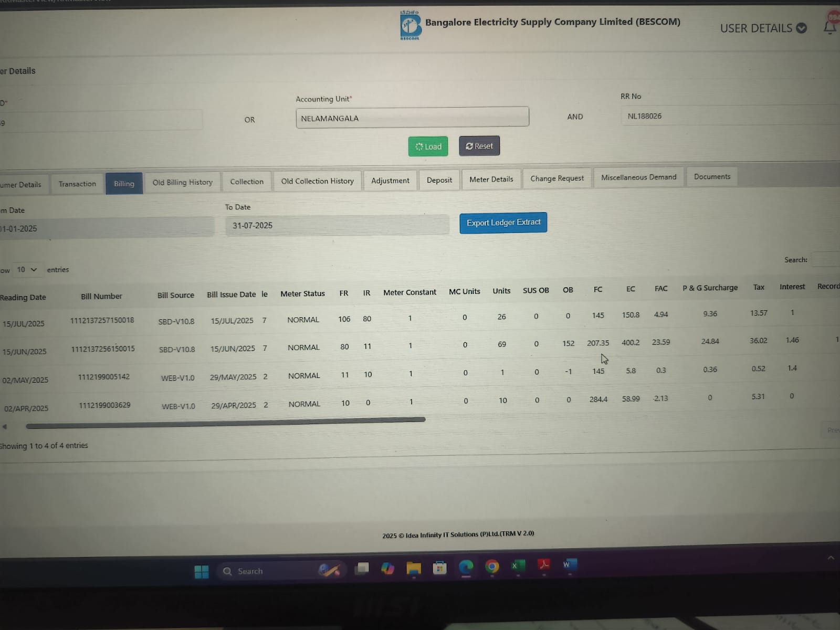Click the table's horizontal scrollbar

pos(226,423)
